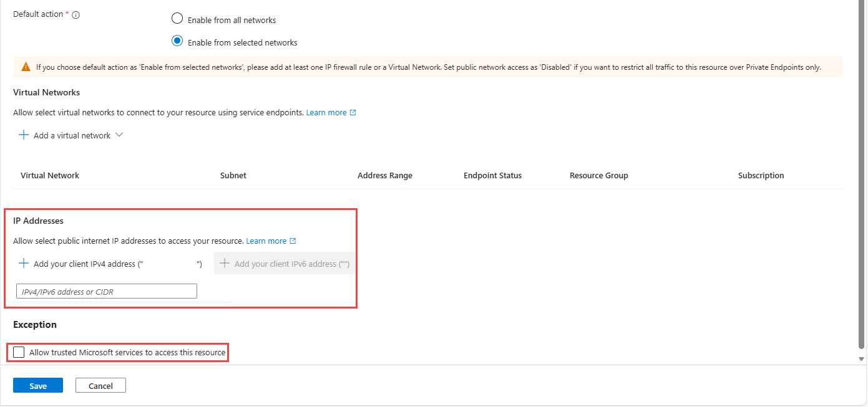Select Enable from selected networks option
This screenshot has height=407, width=868.
[177, 42]
